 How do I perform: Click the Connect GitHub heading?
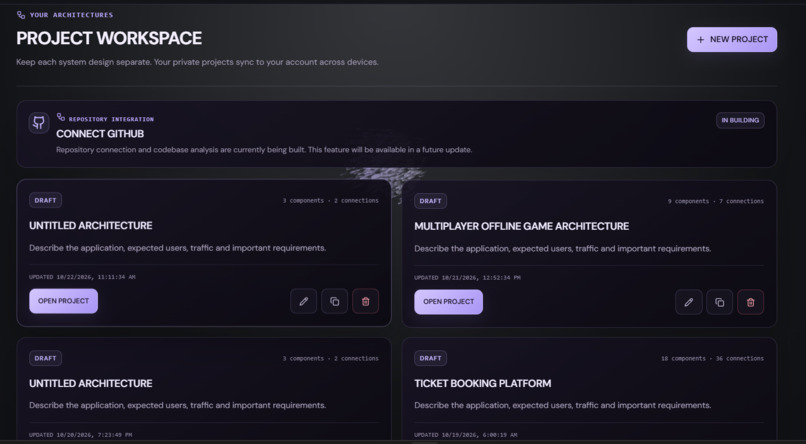tap(100, 134)
